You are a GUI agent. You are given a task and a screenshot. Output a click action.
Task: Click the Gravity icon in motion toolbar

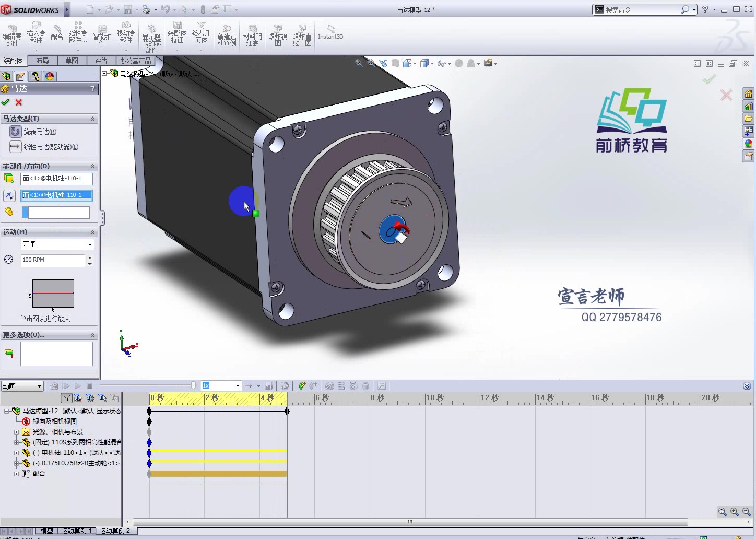366,386
